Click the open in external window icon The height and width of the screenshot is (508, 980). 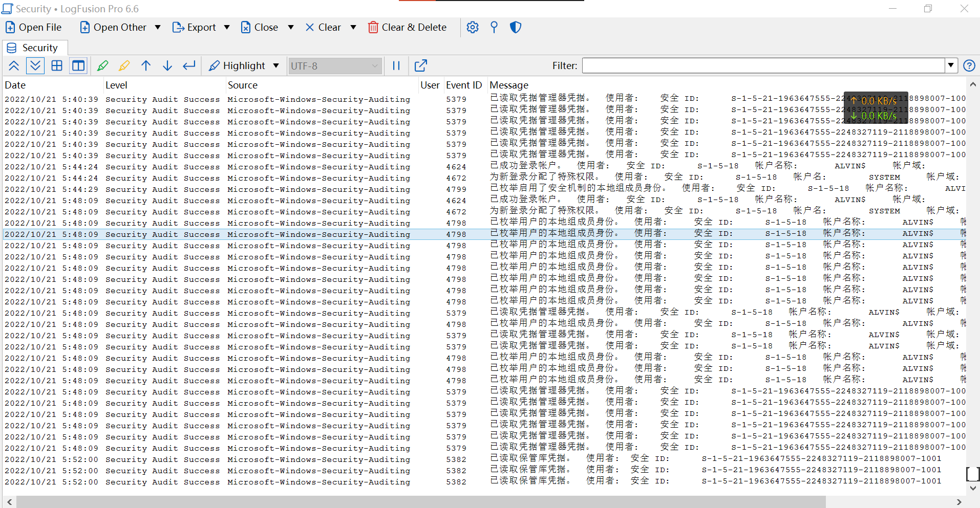click(420, 65)
